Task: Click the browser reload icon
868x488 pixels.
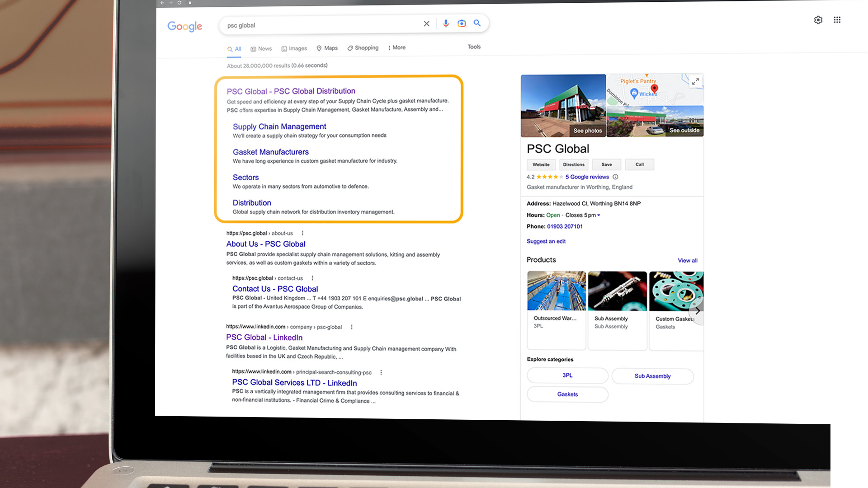Action: [x=179, y=3]
